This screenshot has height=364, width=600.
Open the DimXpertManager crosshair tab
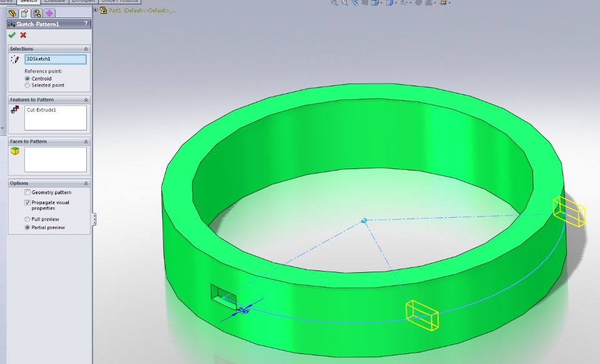click(x=49, y=13)
